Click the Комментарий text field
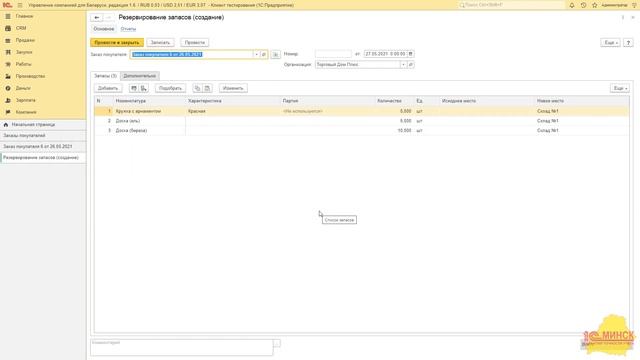Screen dimensions: 640x360 coord(182,347)
